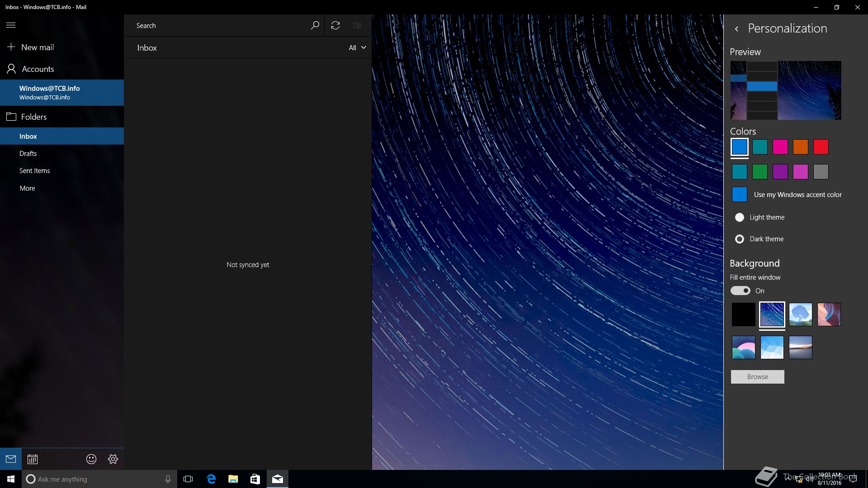This screenshot has height=488, width=868.
Task: Choose teal-blue swatch in second row
Action: pos(740,172)
